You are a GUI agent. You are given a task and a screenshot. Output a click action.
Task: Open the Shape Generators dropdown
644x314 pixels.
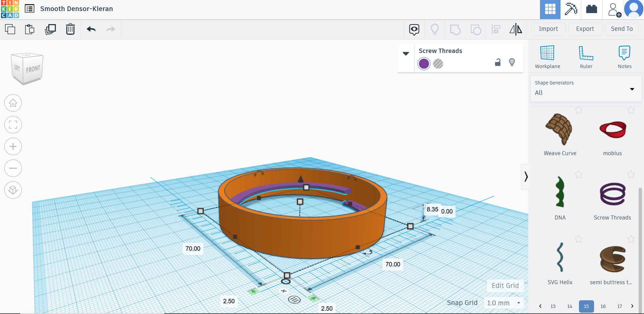point(632,89)
